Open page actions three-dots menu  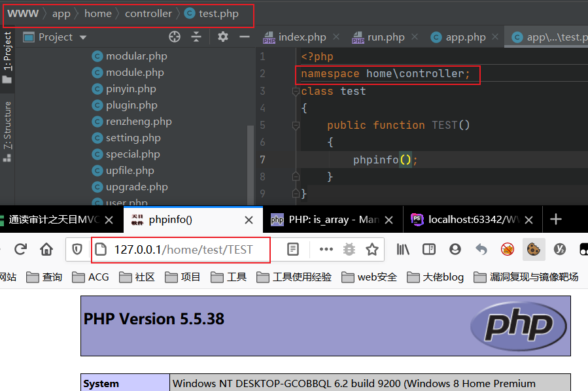click(x=326, y=249)
